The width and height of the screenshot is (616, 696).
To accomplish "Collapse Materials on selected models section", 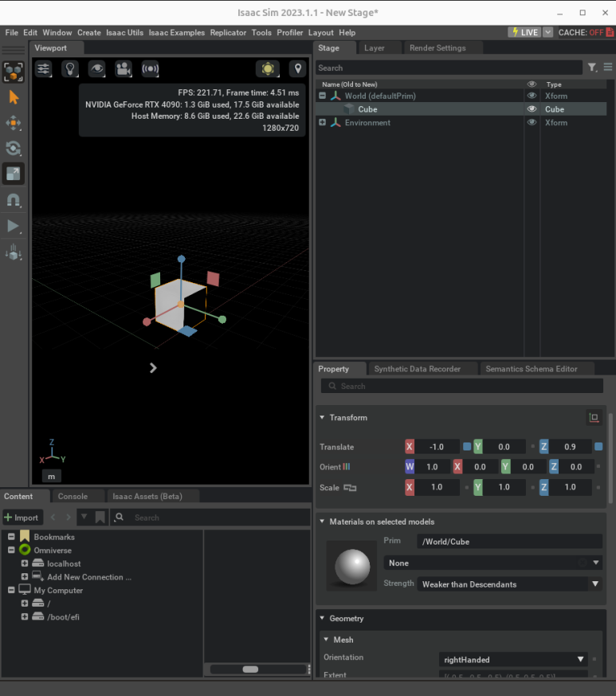I will coord(322,521).
